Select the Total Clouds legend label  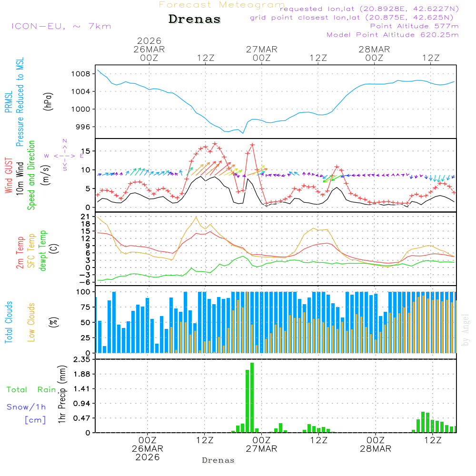click(9, 322)
